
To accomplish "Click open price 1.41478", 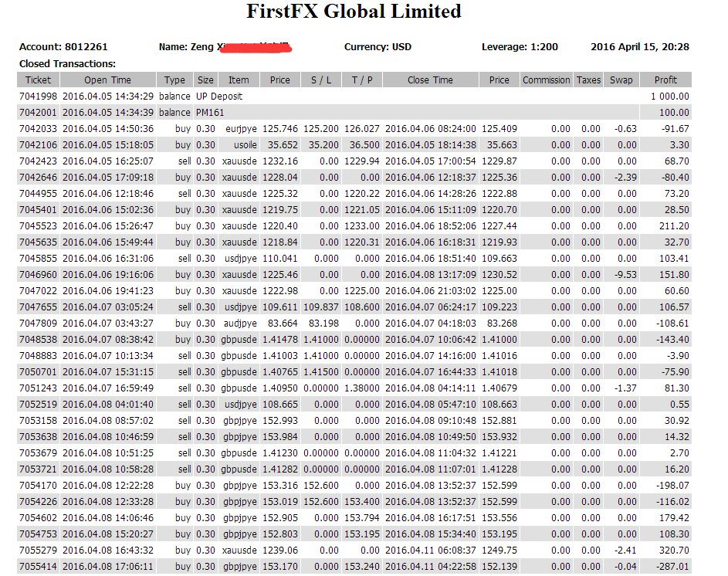I will (280, 340).
